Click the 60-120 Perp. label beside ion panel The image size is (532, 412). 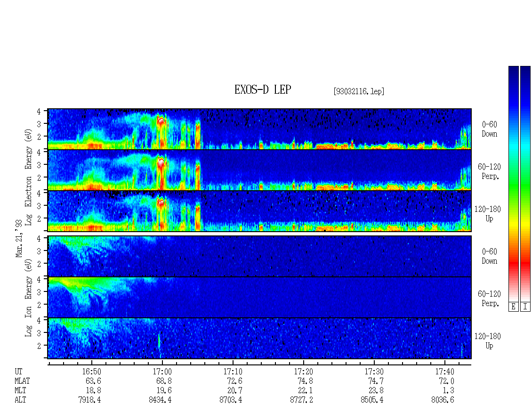coord(489,299)
